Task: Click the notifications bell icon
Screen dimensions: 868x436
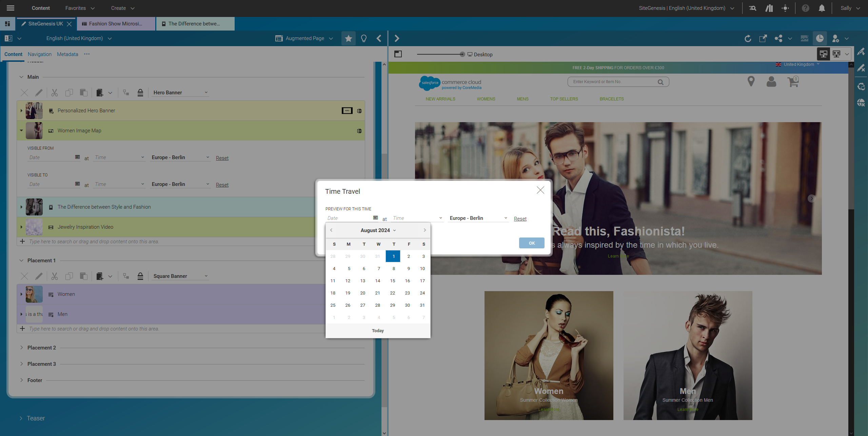Action: pyautogui.click(x=822, y=8)
